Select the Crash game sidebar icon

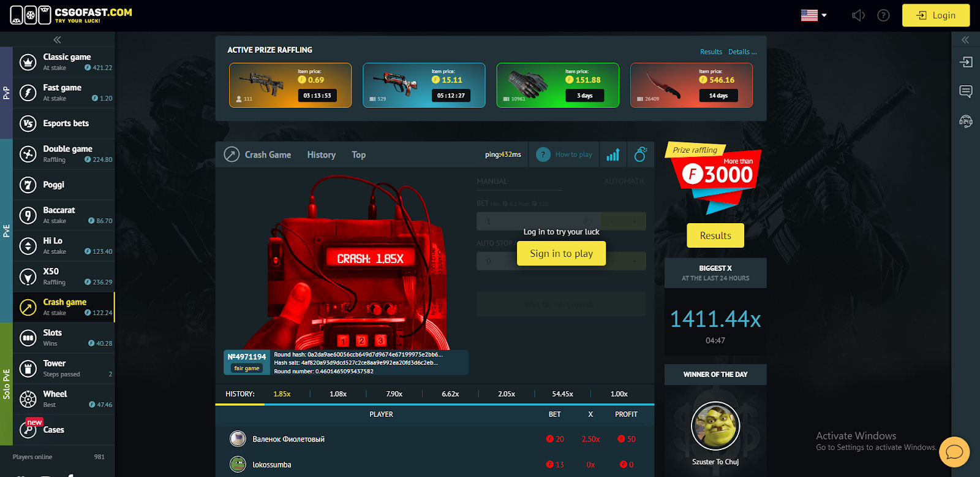28,307
